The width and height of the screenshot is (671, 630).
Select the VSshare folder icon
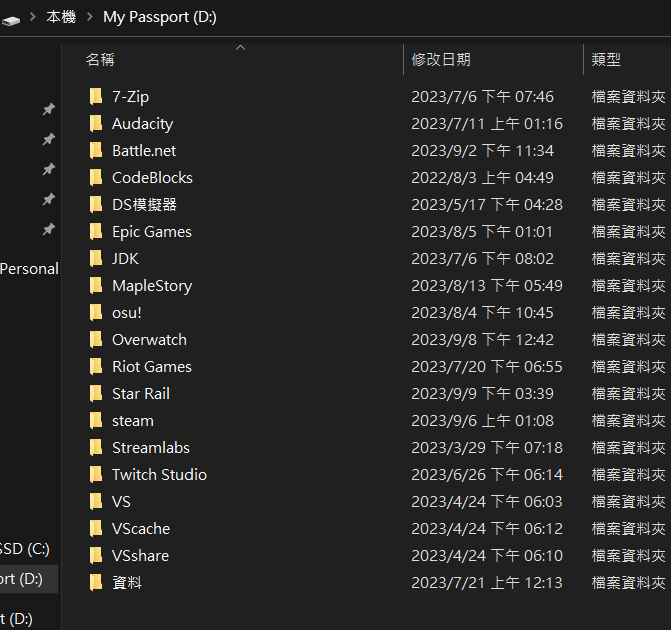(x=96, y=555)
